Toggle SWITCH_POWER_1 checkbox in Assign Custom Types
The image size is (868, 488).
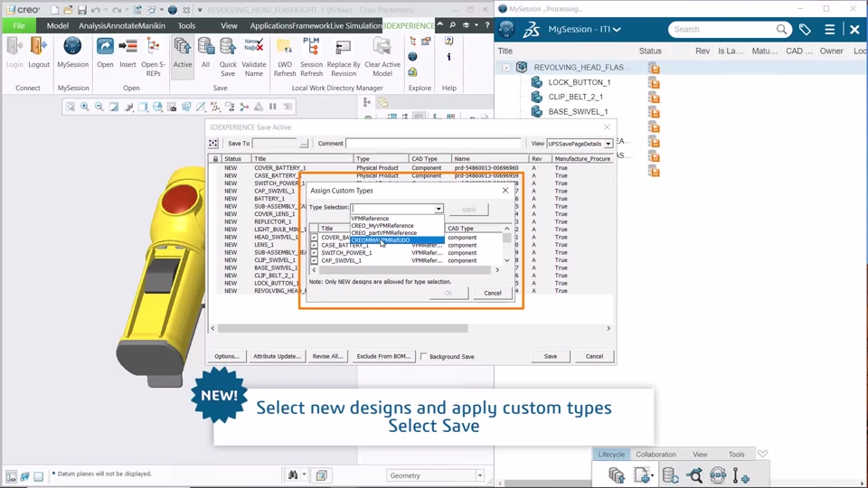(314, 253)
